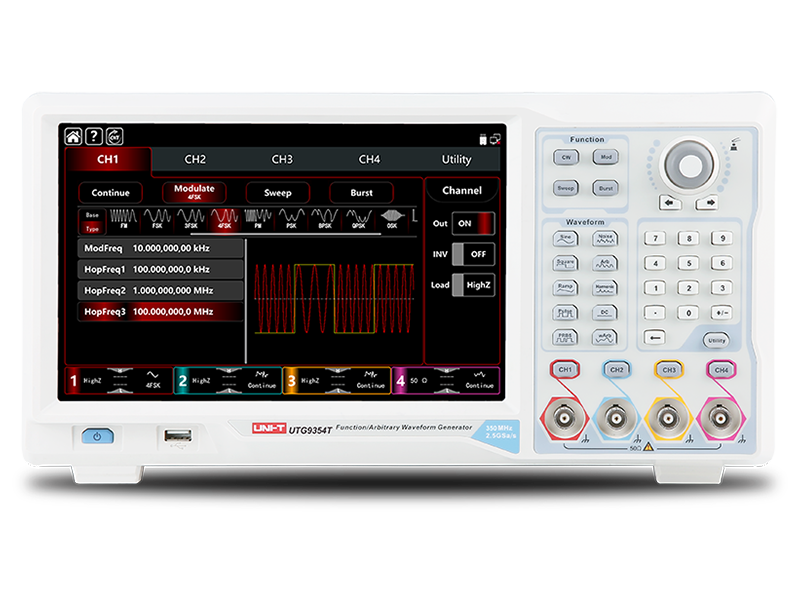Open the Help question-mark icon
The image size is (800, 600).
point(93,136)
